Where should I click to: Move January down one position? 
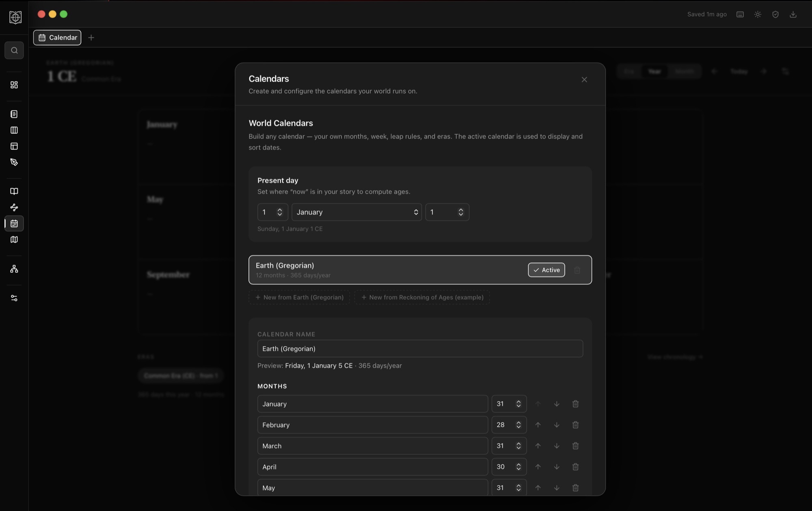[x=557, y=404]
